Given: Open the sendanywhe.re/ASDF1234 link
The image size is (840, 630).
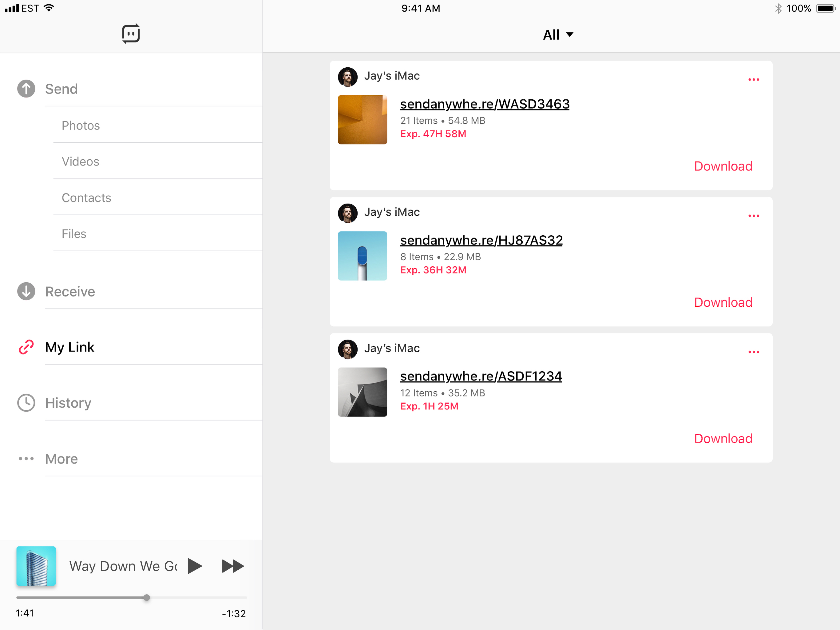Looking at the screenshot, I should 481,376.
